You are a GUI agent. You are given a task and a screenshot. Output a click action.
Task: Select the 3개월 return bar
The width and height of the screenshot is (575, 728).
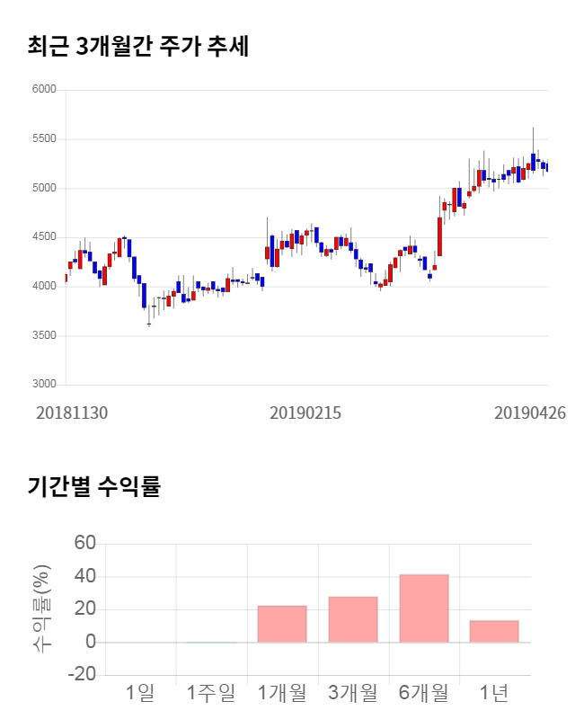tap(353, 619)
